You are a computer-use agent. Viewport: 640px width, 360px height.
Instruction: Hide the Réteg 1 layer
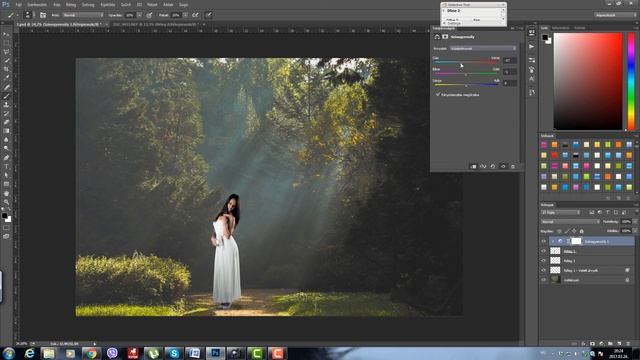pos(544,260)
